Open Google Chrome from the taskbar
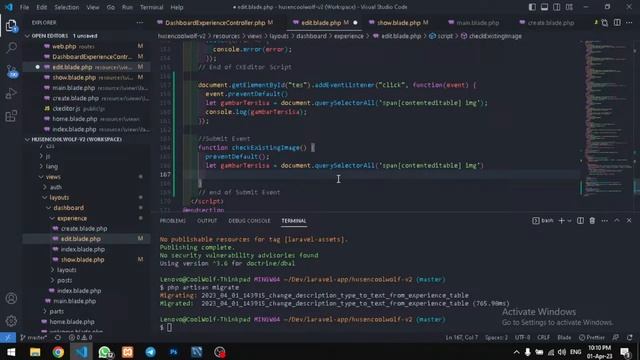The image size is (640, 360). point(58,352)
